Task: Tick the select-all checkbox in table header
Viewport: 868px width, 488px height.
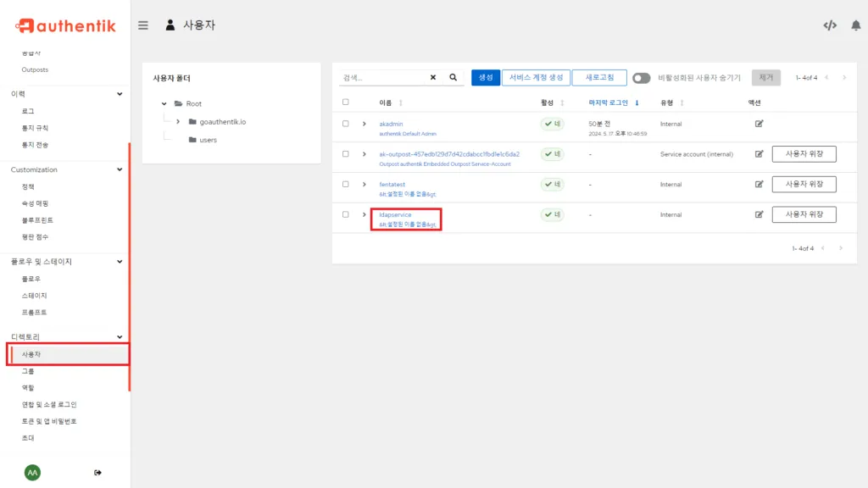Action: pyautogui.click(x=346, y=103)
